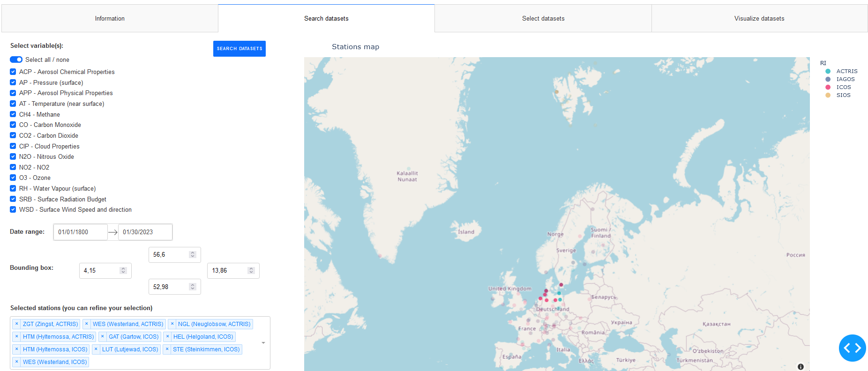Switch to the Visualize datasets tab

[x=759, y=19]
